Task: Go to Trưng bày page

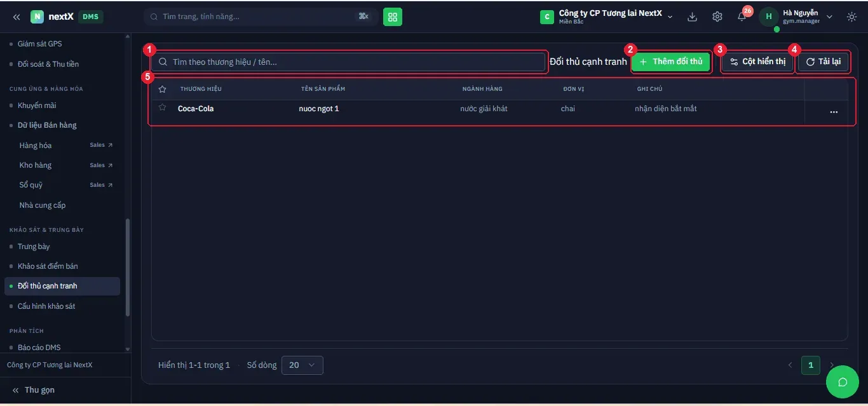Action: pyautogui.click(x=34, y=247)
